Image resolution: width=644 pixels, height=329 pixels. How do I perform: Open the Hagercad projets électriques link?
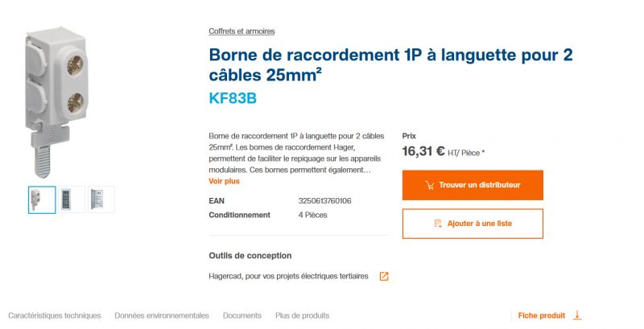pyautogui.click(x=288, y=276)
